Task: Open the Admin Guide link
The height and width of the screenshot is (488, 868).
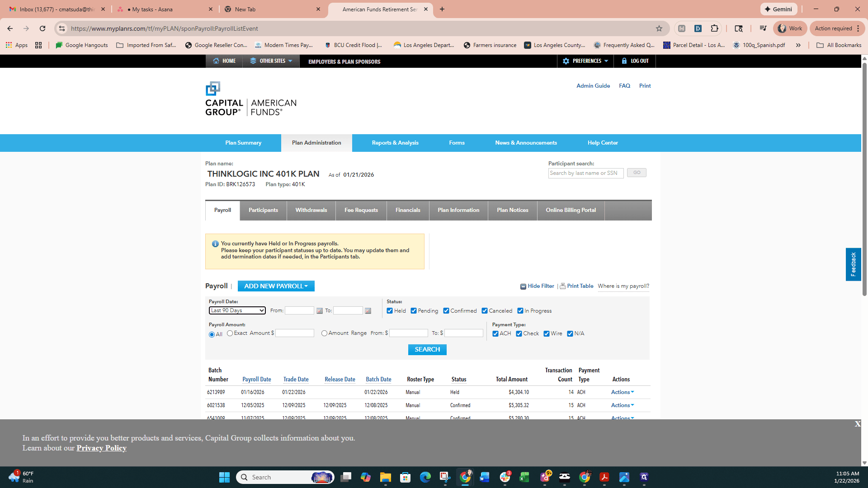Action: coord(593,86)
